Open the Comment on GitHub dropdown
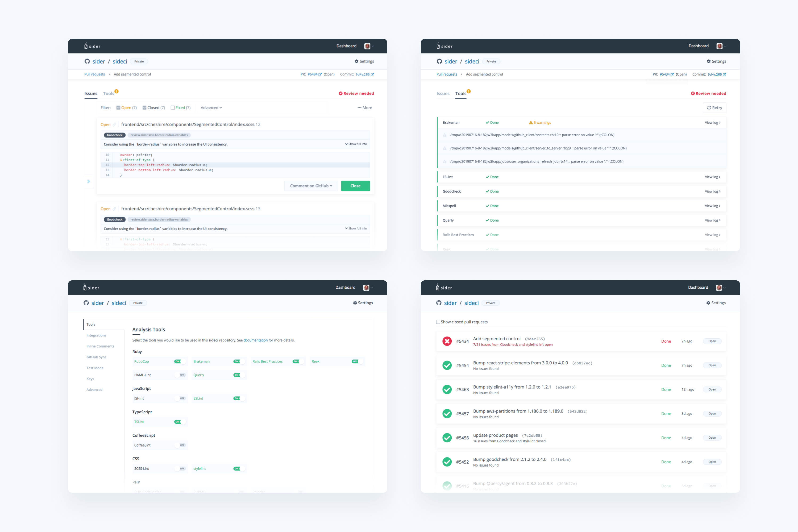Image resolution: width=798 pixels, height=532 pixels. 311,186
